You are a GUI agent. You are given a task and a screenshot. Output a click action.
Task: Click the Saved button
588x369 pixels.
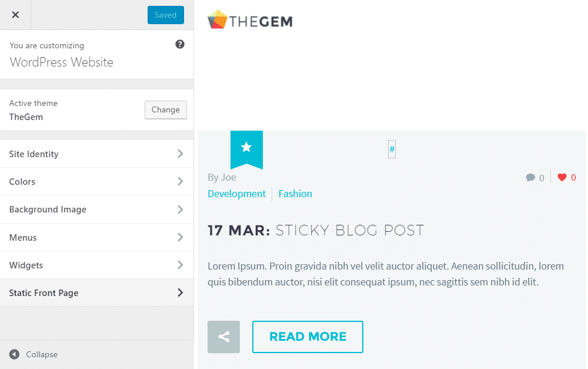pos(165,15)
